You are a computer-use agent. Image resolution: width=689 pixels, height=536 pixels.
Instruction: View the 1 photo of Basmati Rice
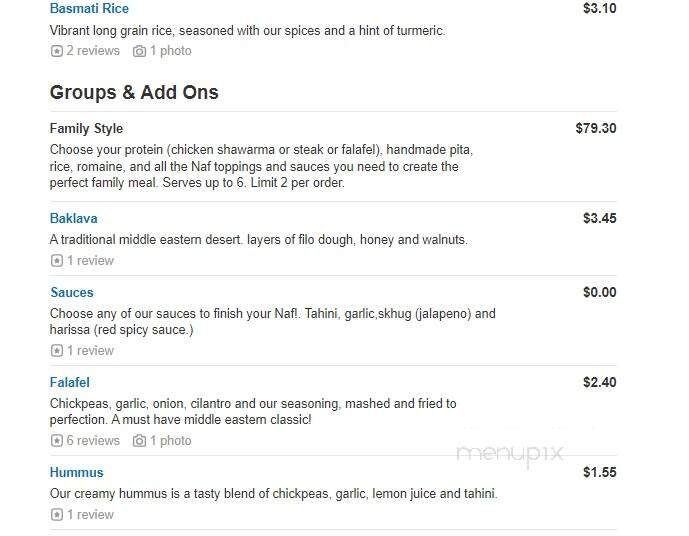coord(170,51)
